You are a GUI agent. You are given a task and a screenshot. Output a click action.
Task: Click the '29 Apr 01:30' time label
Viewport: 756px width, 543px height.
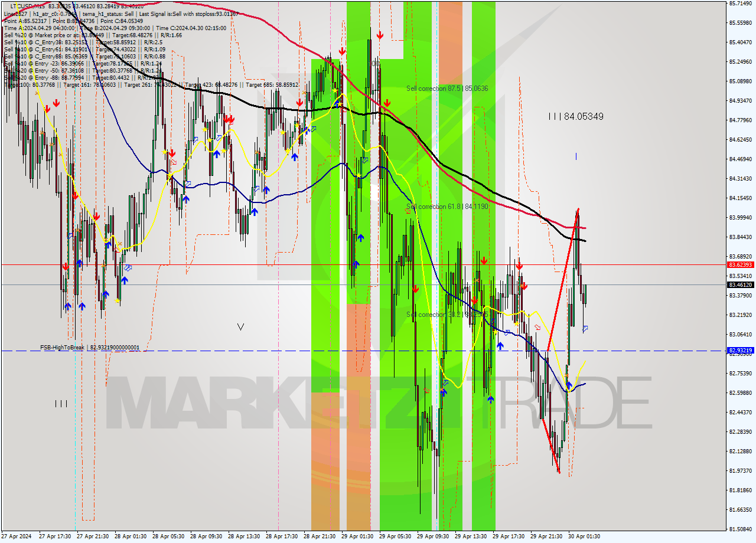[357, 537]
